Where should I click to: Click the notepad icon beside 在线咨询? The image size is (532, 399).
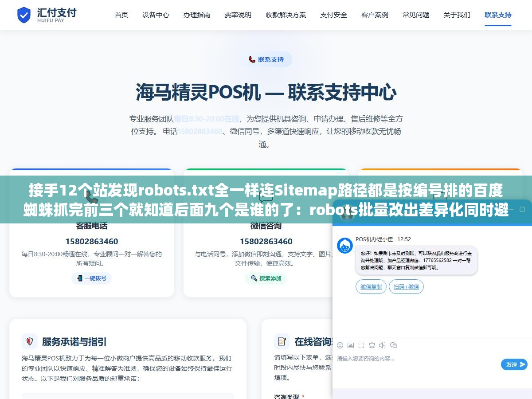click(x=282, y=341)
